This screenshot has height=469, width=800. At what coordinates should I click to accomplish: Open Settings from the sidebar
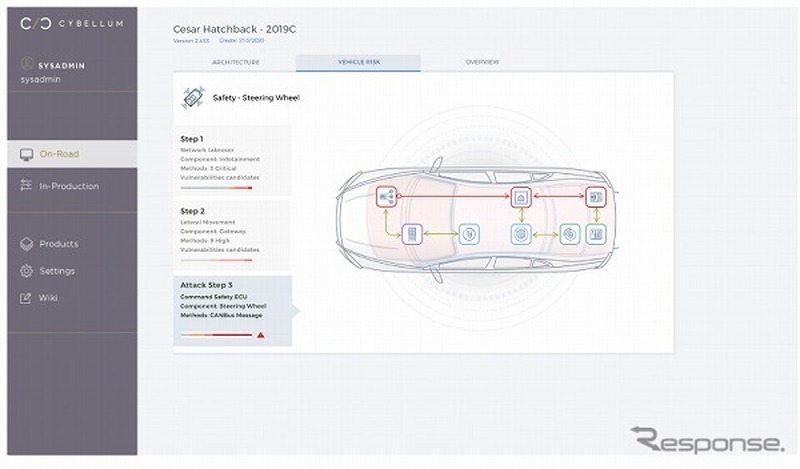(57, 271)
